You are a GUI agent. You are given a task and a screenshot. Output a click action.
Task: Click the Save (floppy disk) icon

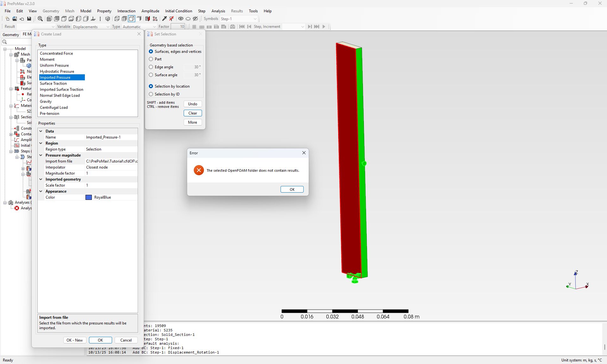(29, 19)
